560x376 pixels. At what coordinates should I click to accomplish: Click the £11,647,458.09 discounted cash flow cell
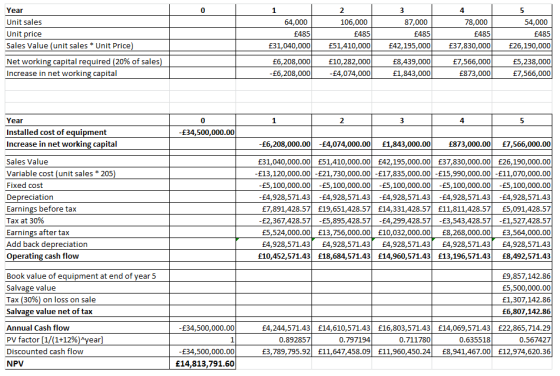pos(341,351)
